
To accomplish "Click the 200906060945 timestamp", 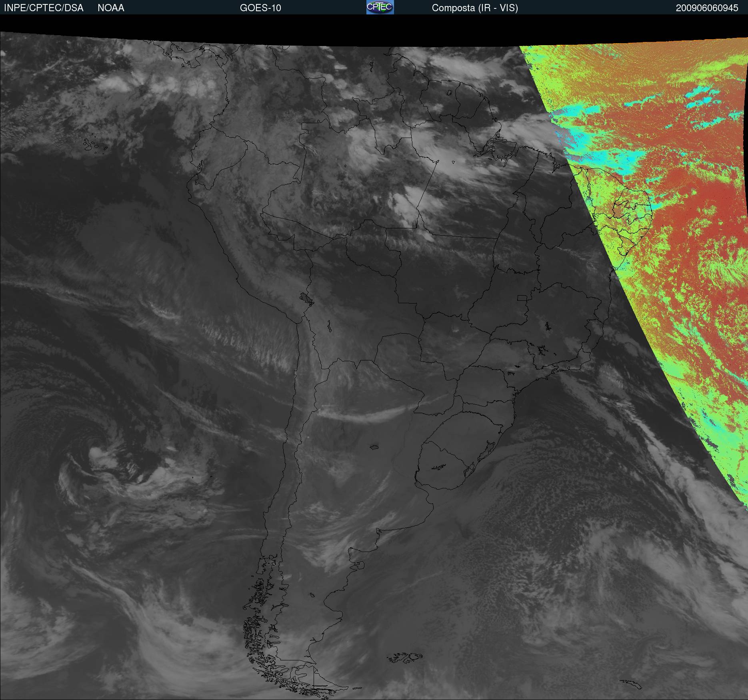I will [707, 8].
